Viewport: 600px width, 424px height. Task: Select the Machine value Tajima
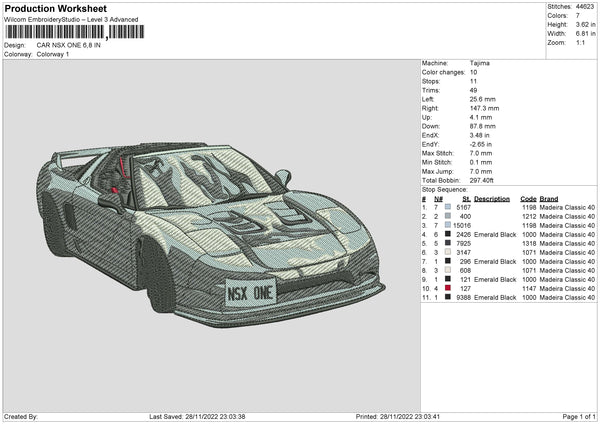pos(480,62)
